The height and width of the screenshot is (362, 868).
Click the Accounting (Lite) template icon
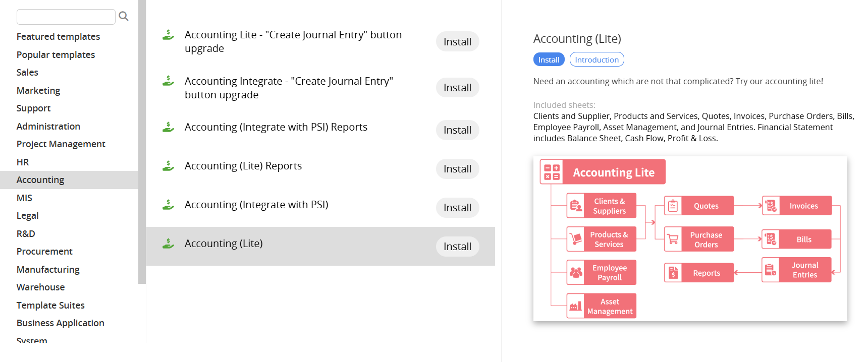(168, 244)
